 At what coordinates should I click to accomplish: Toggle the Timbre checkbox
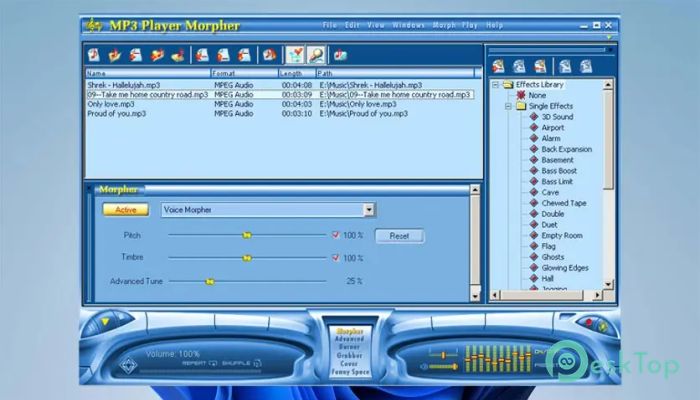click(x=336, y=258)
